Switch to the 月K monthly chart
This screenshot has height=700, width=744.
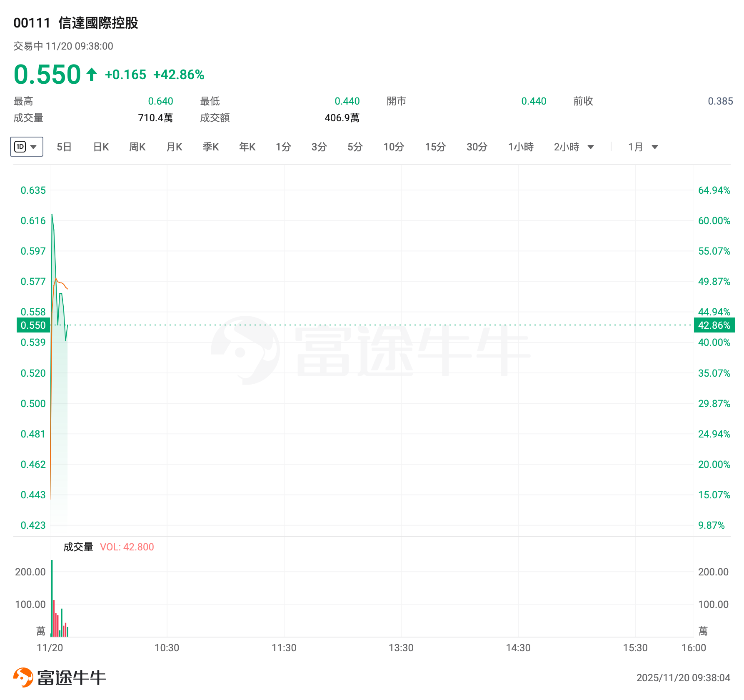click(x=174, y=147)
